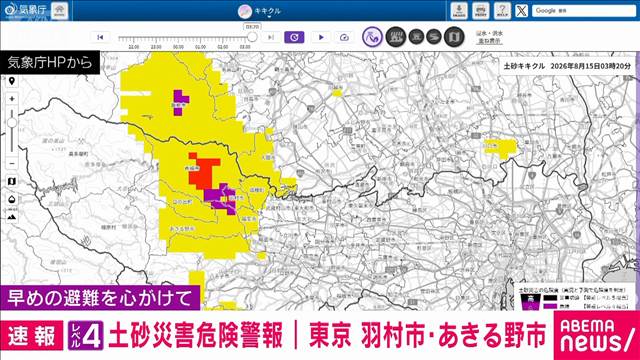Select the flood hazard round icon
Viewport: 640px width, 360px height.
pos(434,37)
